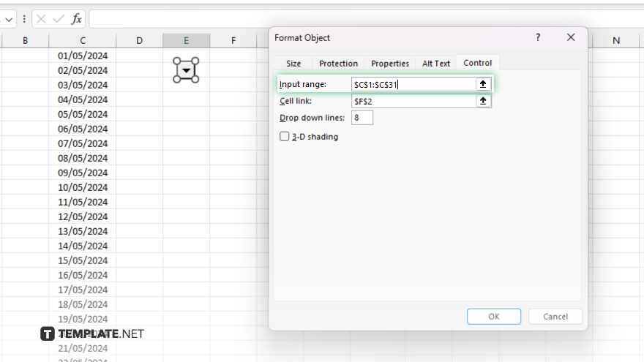Click the formula bar enter checkmark icon
The height and width of the screenshot is (362, 644).
(x=58, y=19)
